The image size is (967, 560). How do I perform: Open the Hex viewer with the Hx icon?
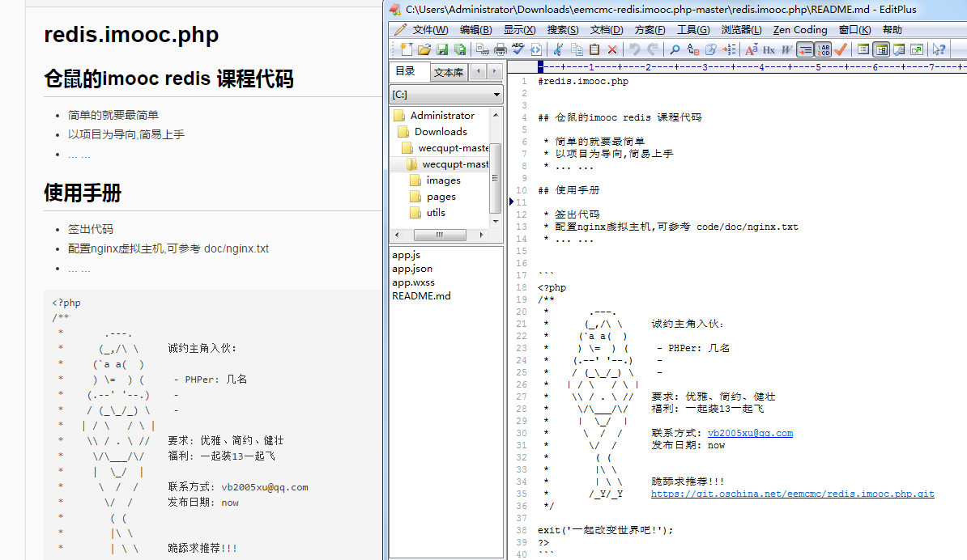pyautogui.click(x=769, y=49)
